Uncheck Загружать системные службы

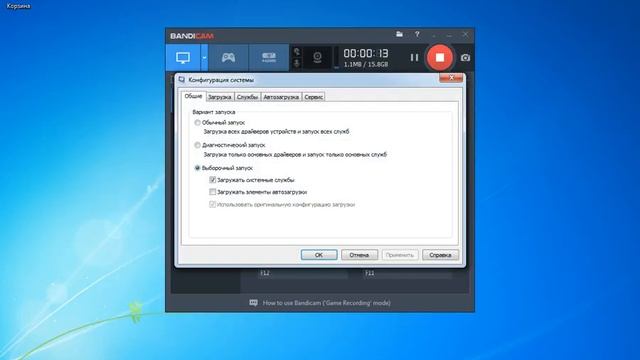[213, 180]
